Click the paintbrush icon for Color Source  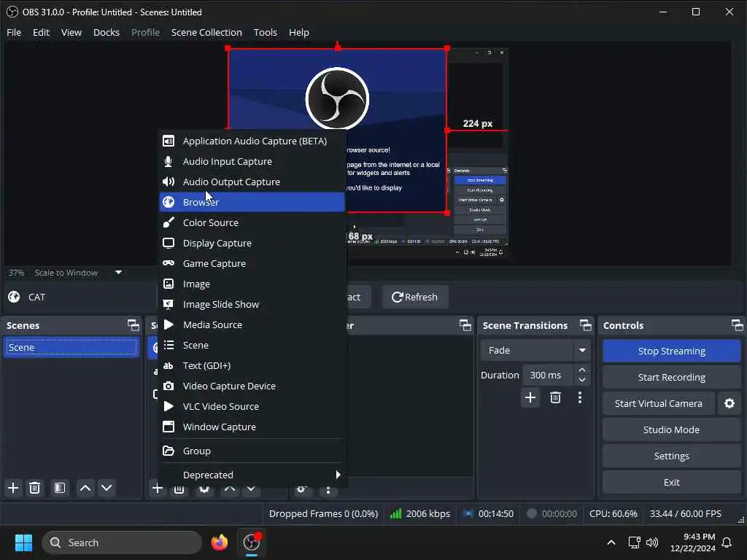pos(169,223)
